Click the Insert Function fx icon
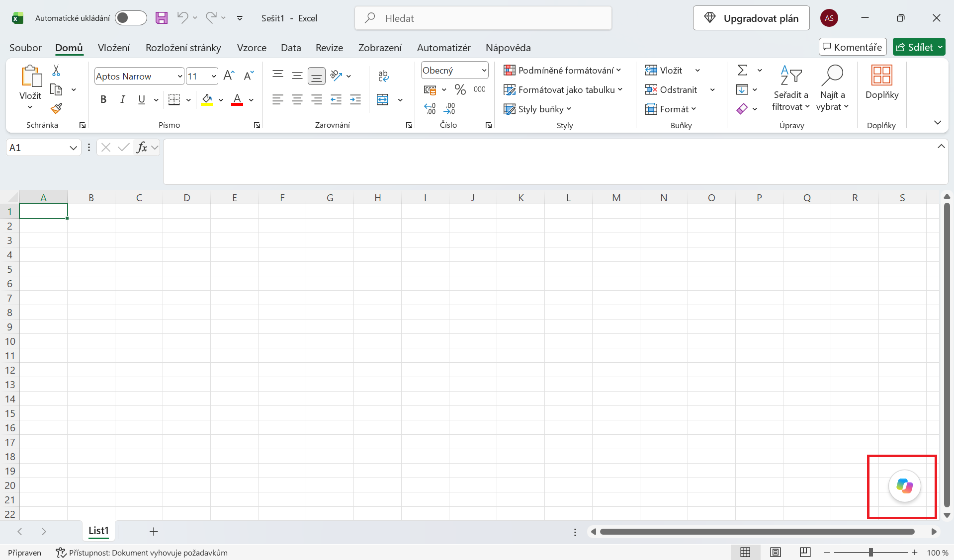Image resolution: width=954 pixels, height=560 pixels. [x=142, y=147]
